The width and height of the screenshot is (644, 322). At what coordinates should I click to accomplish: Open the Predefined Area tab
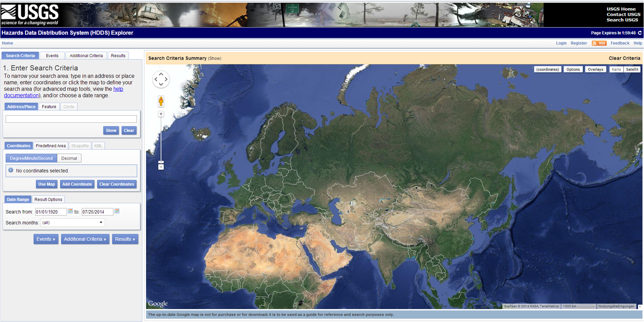(x=51, y=146)
